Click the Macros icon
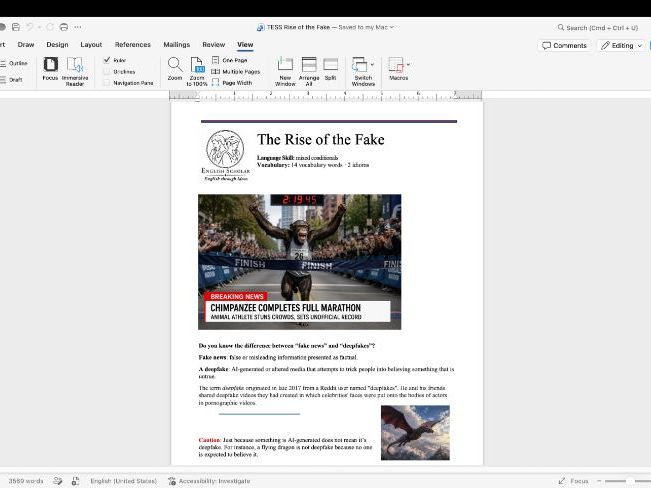651x488 pixels. [x=396, y=65]
